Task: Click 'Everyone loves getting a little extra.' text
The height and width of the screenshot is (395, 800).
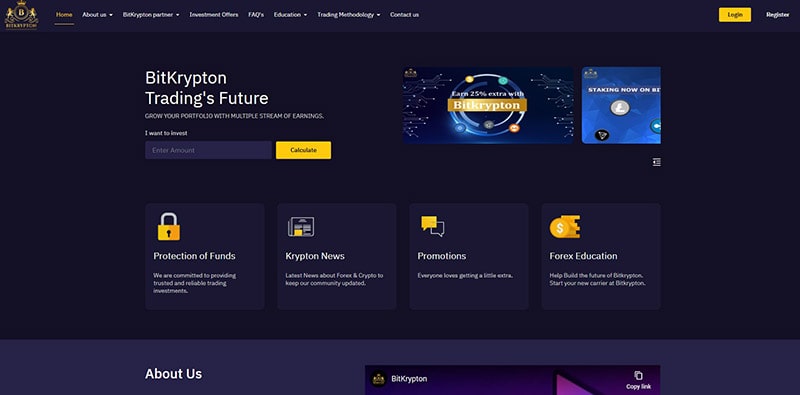Action: click(465, 276)
